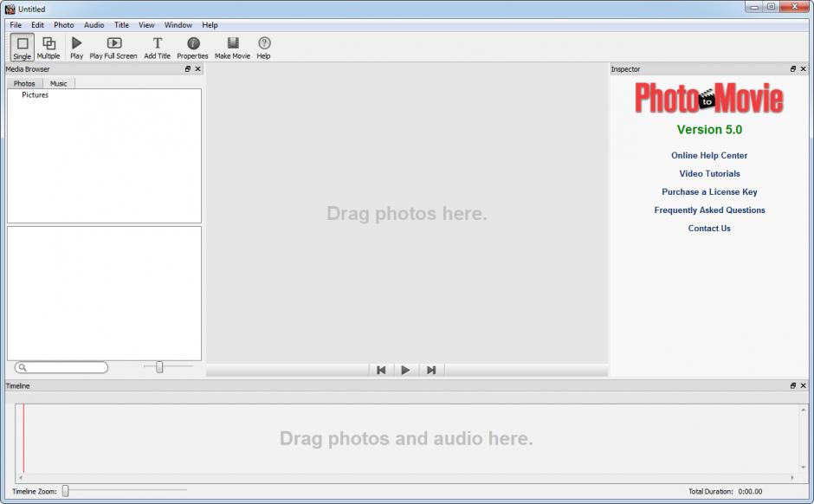Open the Title menu
The height and width of the screenshot is (504, 814).
(121, 25)
